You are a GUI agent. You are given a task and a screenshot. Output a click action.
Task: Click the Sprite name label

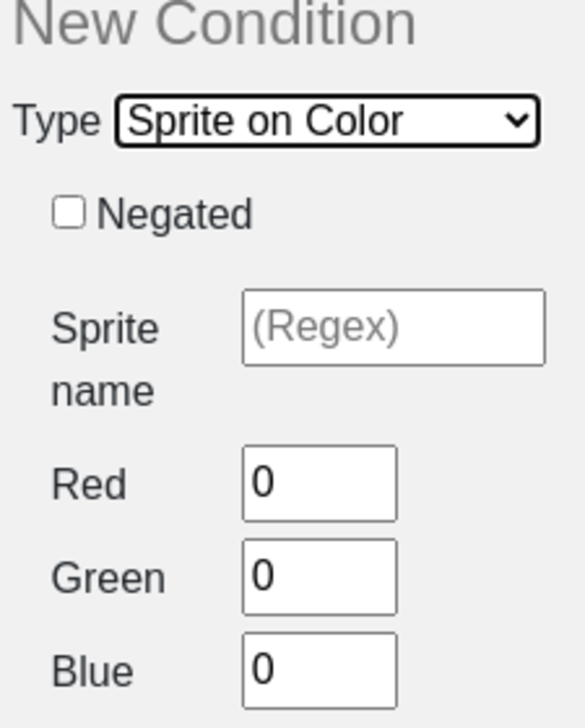click(105, 329)
